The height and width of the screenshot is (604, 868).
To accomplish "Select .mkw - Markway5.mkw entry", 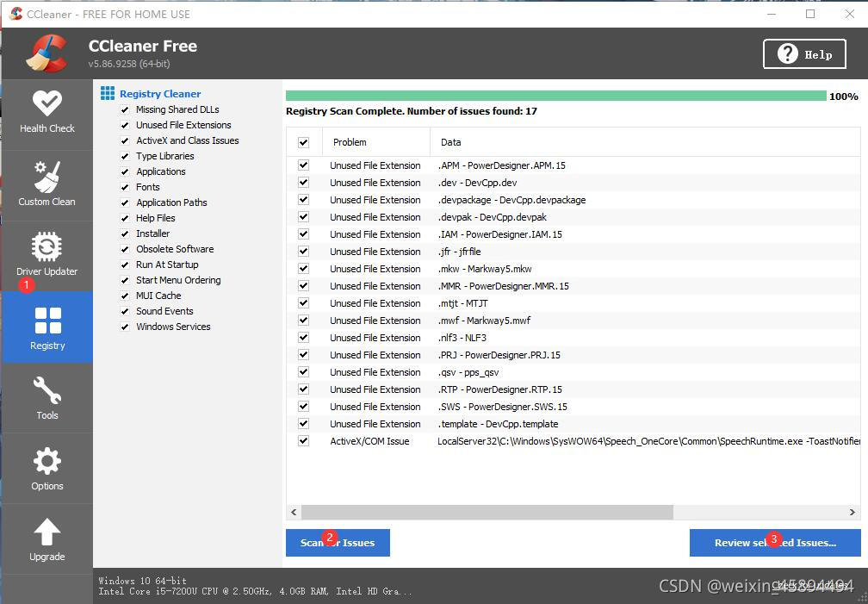I will coord(485,269).
